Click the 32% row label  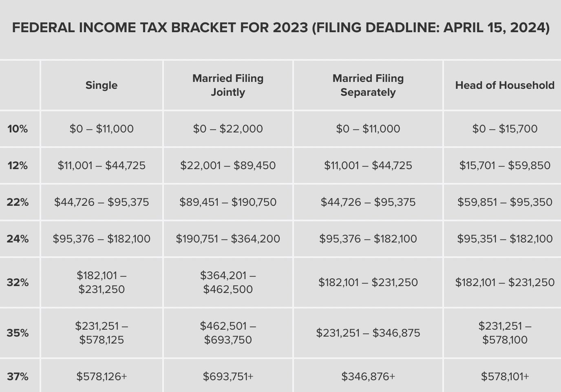pyautogui.click(x=18, y=282)
